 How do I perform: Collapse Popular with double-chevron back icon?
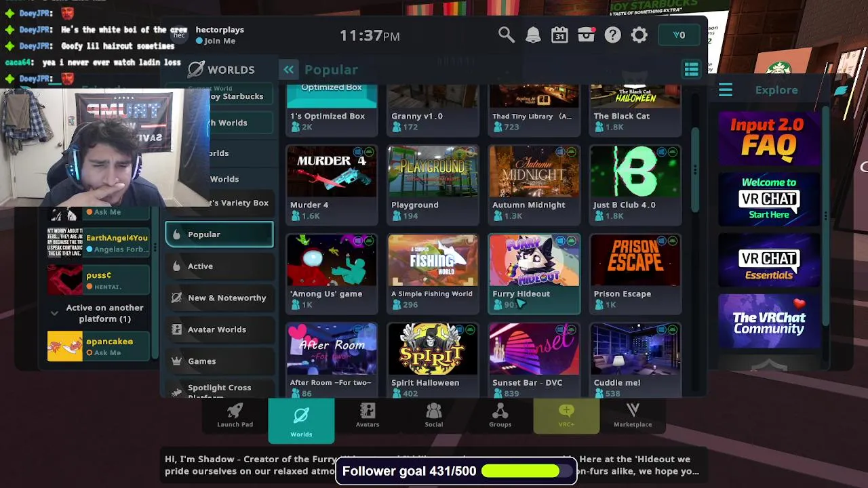289,69
